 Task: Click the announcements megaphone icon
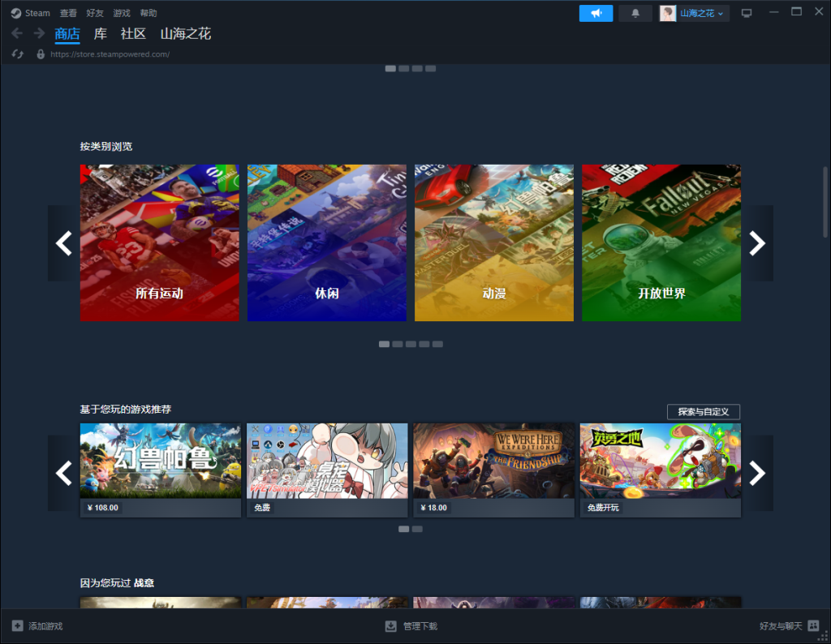click(596, 13)
